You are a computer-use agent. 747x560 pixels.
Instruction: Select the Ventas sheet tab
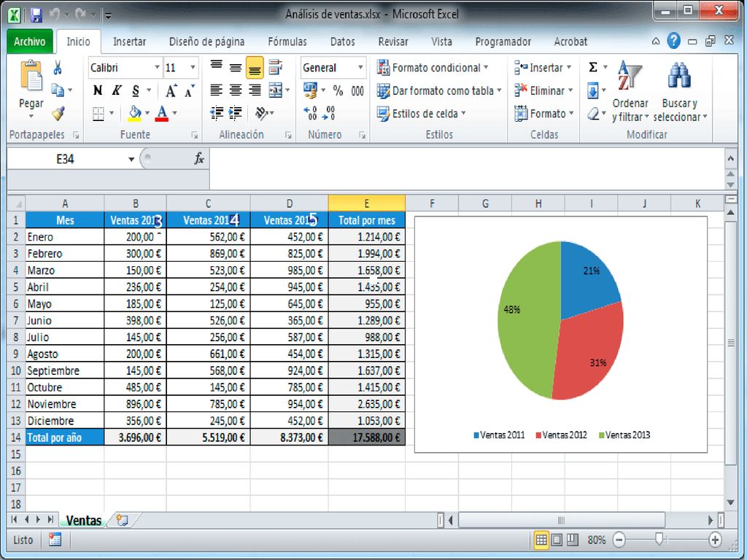[x=84, y=521]
